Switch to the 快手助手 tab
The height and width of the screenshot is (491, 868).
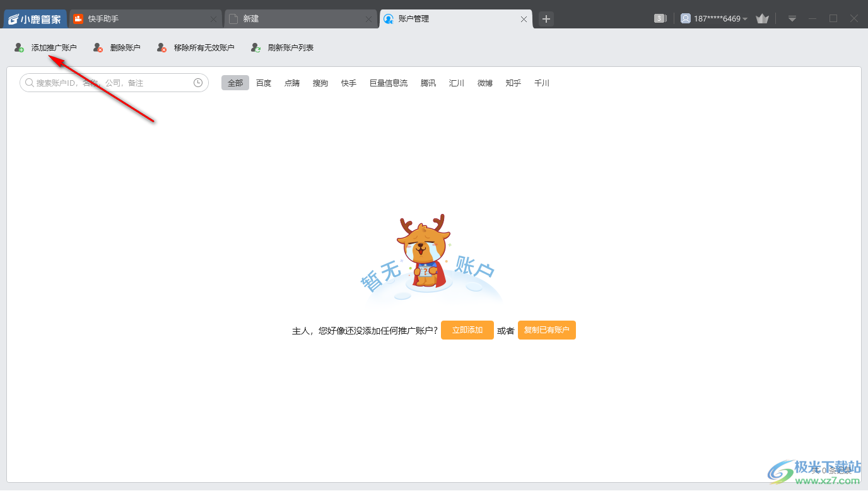pyautogui.click(x=146, y=19)
